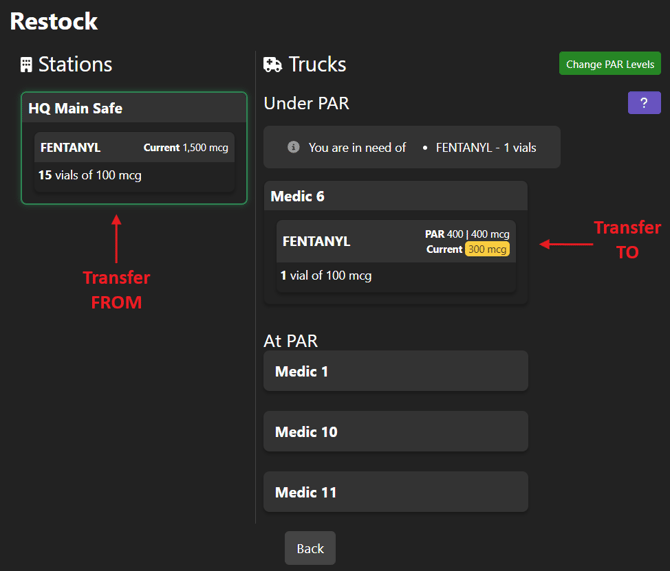The image size is (670, 571).
Task: Click 'Current 1,500 mcg' value
Action: [186, 147]
